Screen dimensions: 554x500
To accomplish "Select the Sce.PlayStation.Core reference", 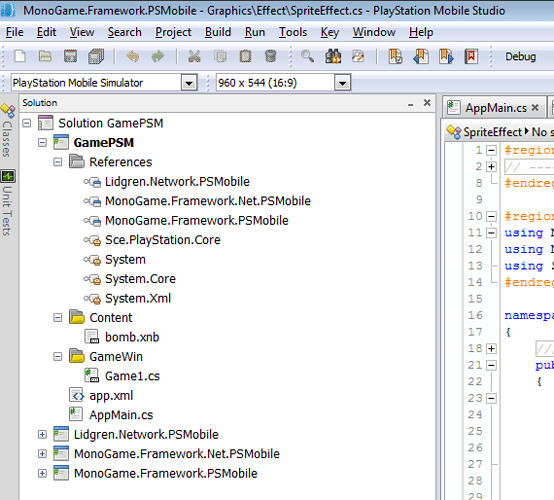I will coord(163,240).
